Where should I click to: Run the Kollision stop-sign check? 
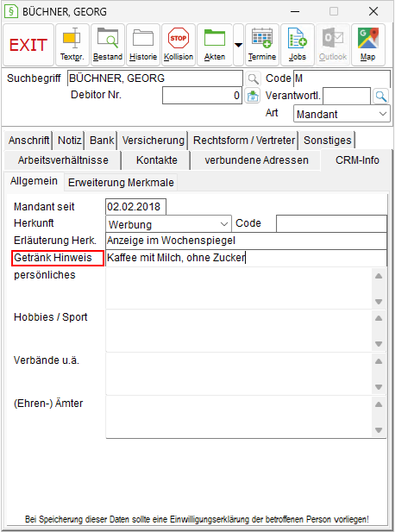(179, 45)
